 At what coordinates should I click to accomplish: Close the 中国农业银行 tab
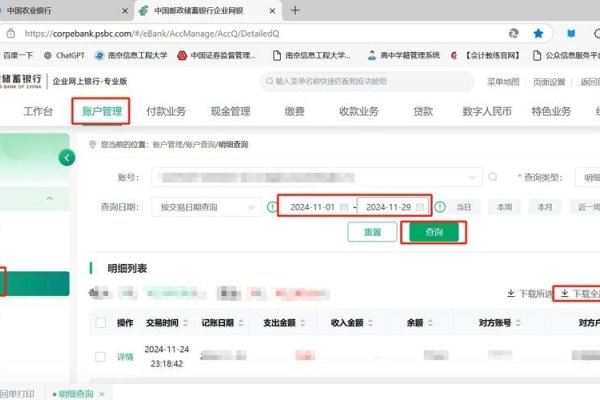coord(125,11)
